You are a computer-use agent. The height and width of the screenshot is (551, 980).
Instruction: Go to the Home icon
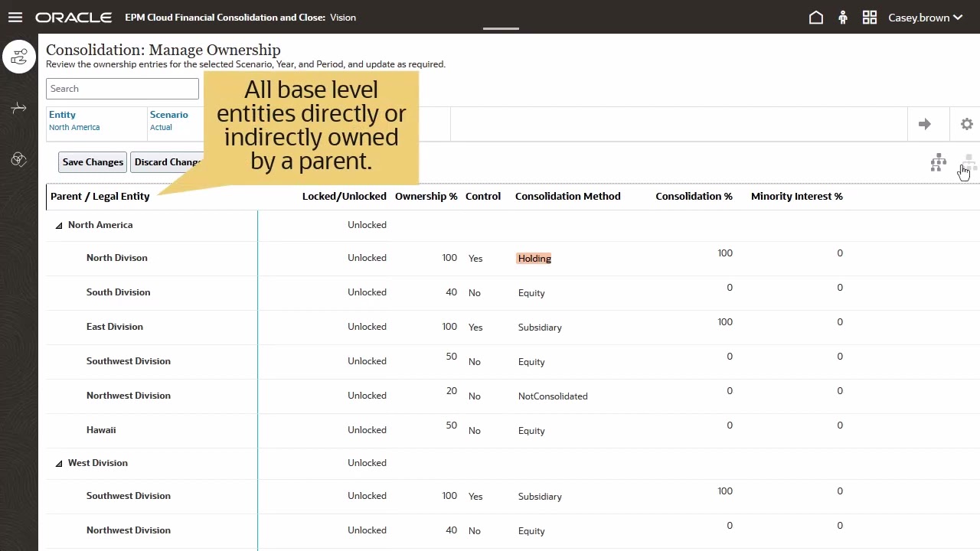(x=816, y=17)
